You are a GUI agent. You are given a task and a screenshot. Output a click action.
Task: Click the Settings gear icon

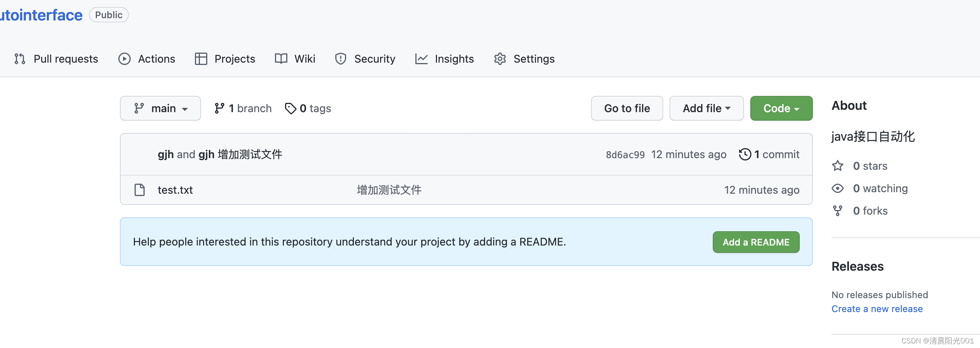500,59
